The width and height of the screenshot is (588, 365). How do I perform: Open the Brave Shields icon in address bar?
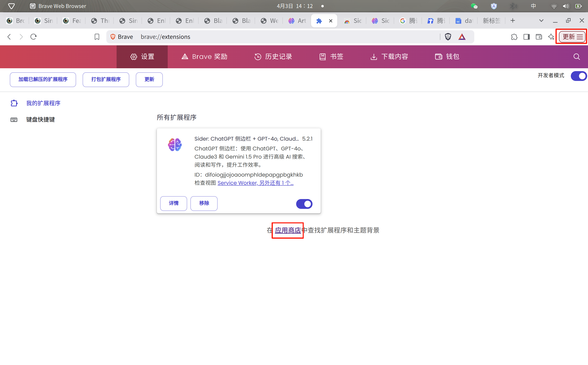(448, 37)
